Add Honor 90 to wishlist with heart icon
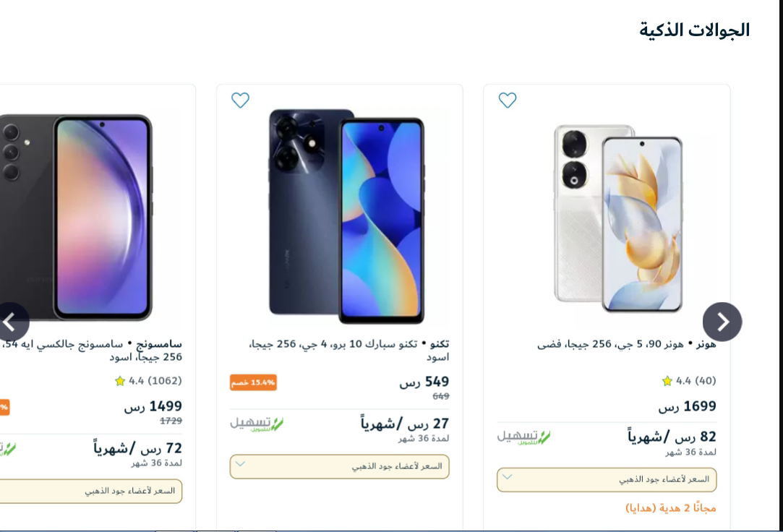Image resolution: width=783 pixels, height=532 pixels. (508, 100)
